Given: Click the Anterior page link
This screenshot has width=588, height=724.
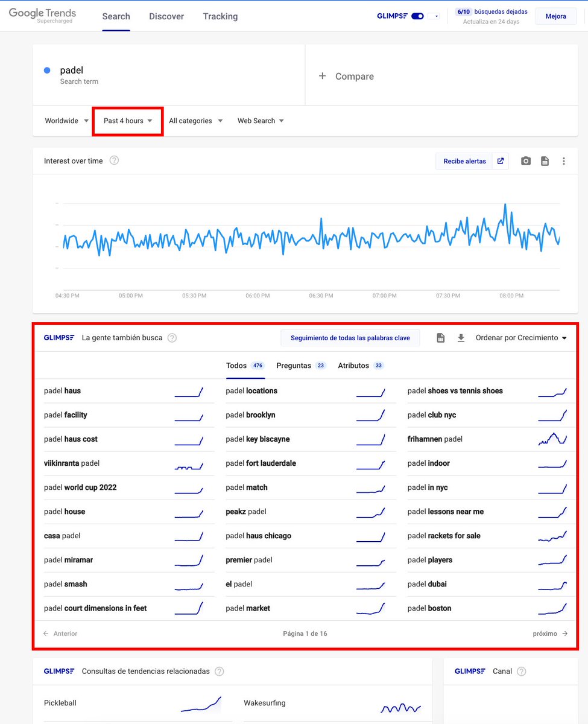Looking at the screenshot, I should [60, 634].
